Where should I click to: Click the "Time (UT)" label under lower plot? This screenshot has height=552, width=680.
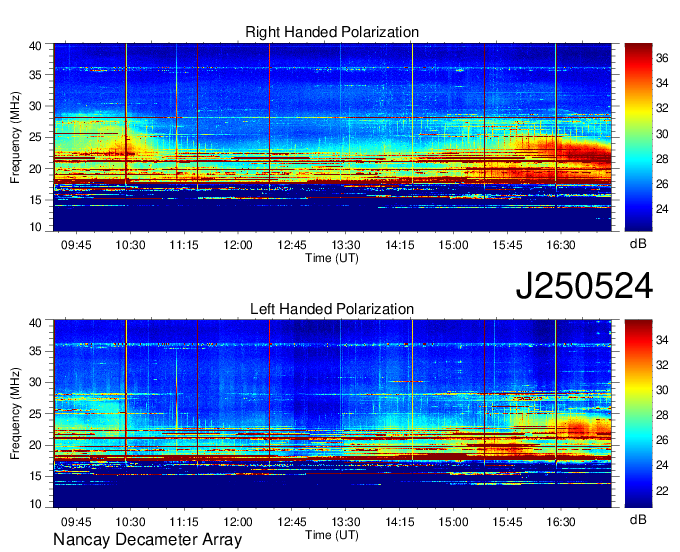(332, 535)
